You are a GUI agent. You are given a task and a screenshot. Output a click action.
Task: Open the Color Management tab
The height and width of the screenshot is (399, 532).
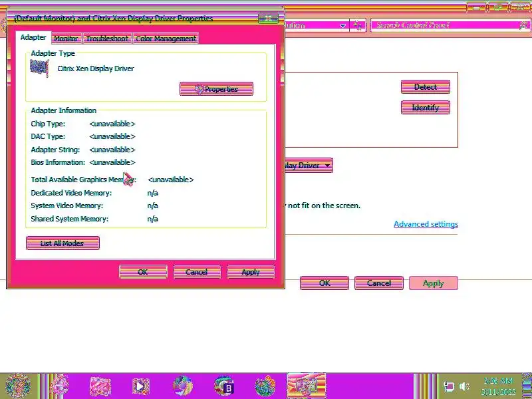[x=166, y=39]
